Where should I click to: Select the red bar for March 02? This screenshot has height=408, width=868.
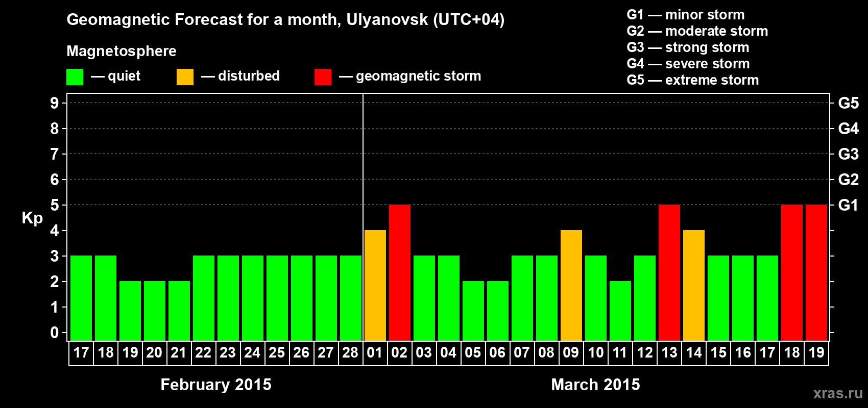400,272
